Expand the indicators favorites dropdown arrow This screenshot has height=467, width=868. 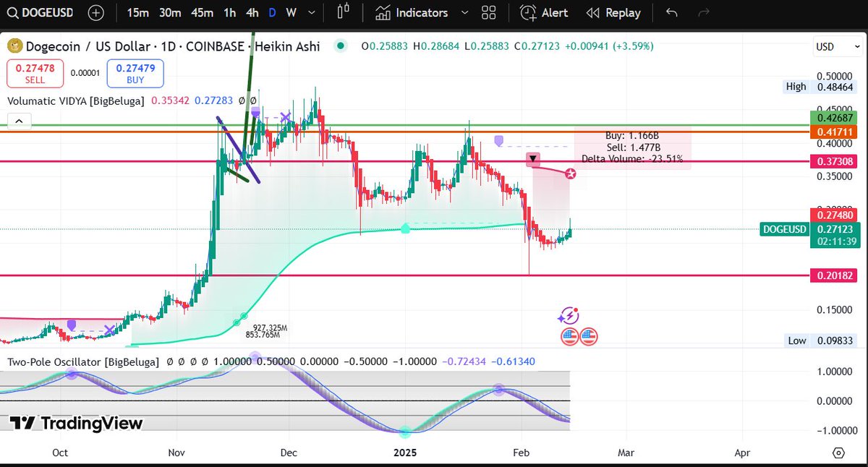464,13
